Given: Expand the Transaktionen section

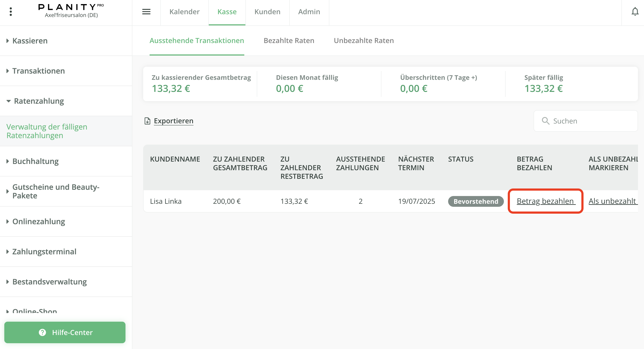Looking at the screenshot, I should click(x=38, y=71).
